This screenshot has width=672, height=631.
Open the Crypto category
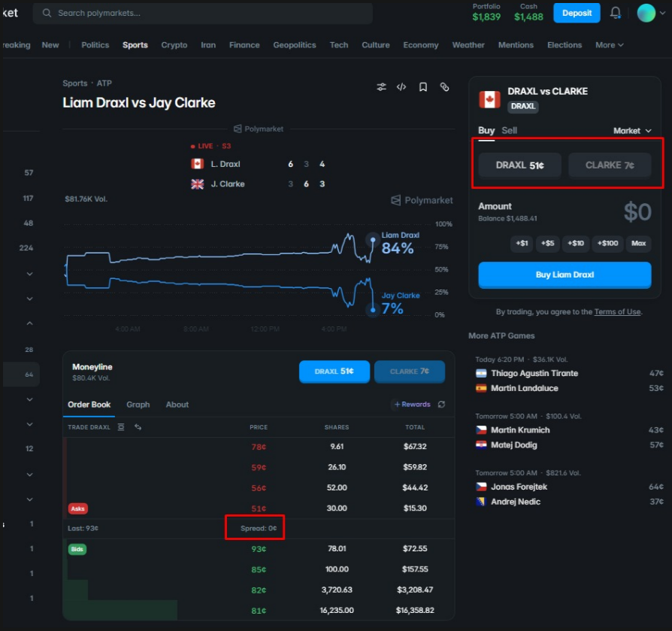coord(174,45)
